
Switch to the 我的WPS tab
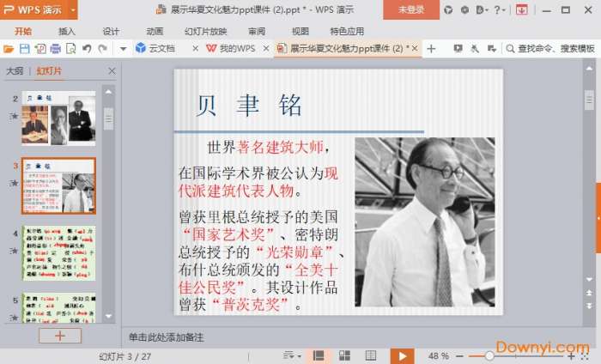pyautogui.click(x=231, y=48)
